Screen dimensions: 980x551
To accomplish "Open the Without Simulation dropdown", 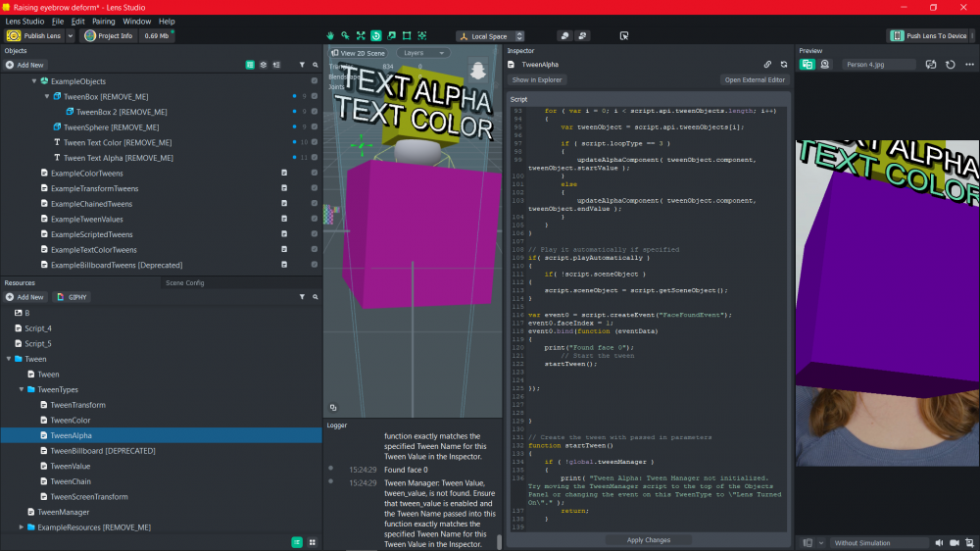I will click(879, 543).
